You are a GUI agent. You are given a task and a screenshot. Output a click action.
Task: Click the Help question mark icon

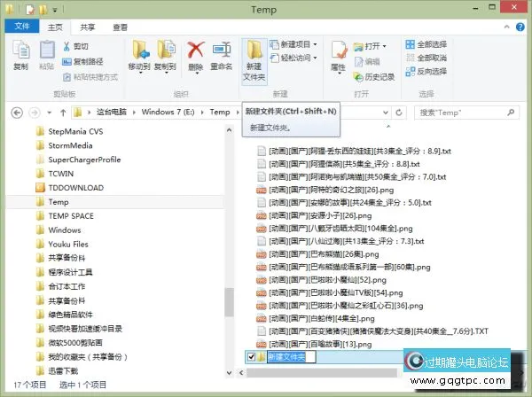click(520, 27)
